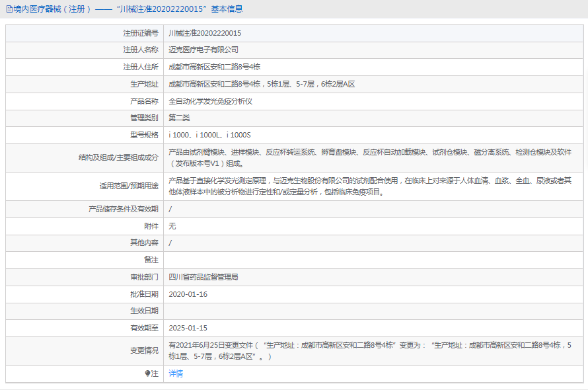Click slash value in 其他内容 row
The height and width of the screenshot is (390, 588).
(170, 243)
